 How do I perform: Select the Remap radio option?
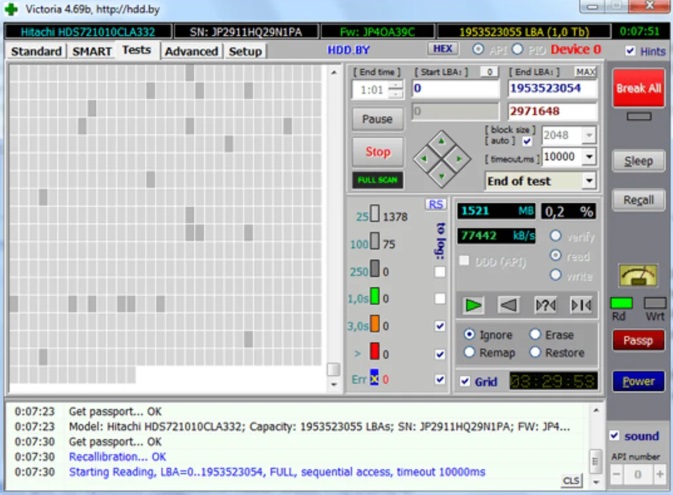470,352
